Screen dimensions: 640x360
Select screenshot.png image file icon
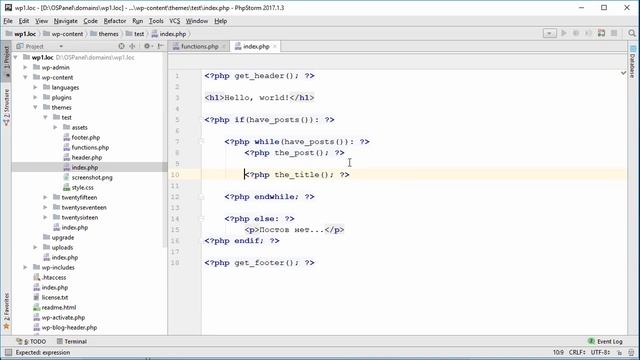[x=67, y=177]
